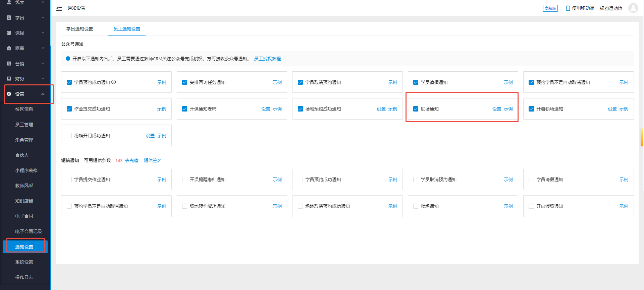Click the 财务 sidebar icon
The width and height of the screenshot is (644, 290).
click(x=9, y=79)
